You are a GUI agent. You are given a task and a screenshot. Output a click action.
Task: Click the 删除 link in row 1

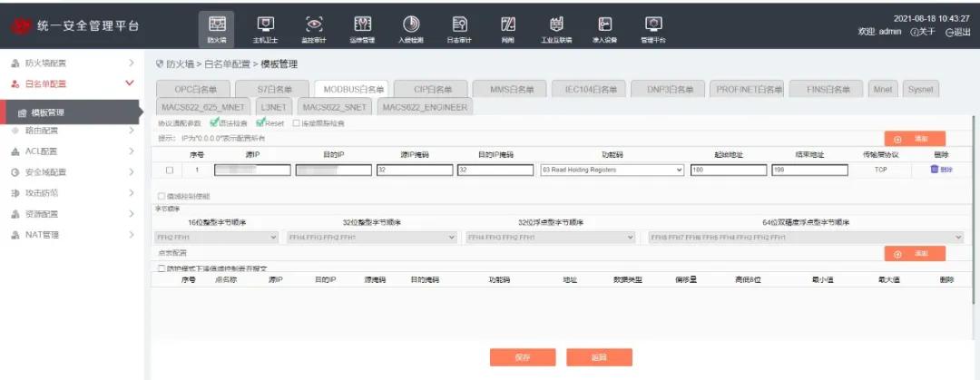pos(946,170)
